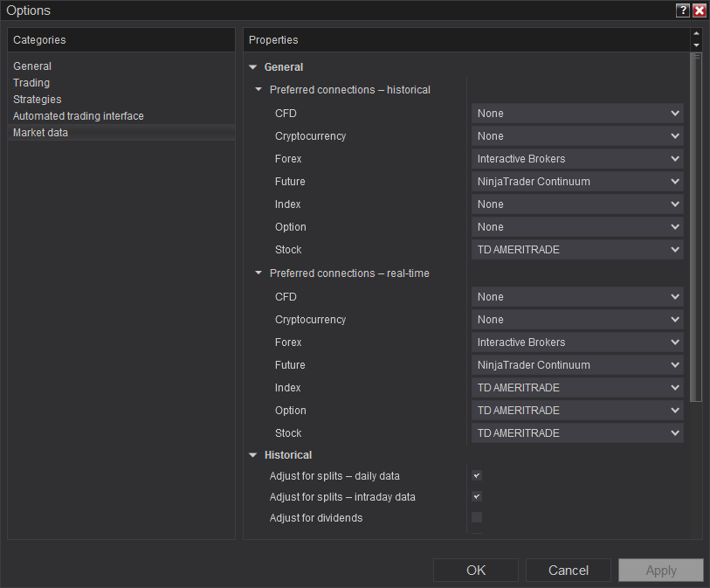The height and width of the screenshot is (588, 710).
Task: Collapse the General section triangle
Action: (x=253, y=67)
